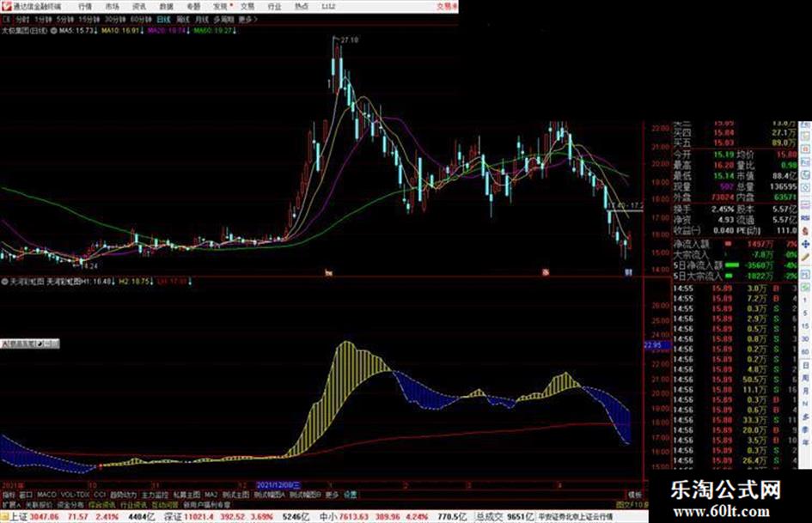Open the 关联报价 tab
This screenshot has width=812, height=523.
click(39, 504)
